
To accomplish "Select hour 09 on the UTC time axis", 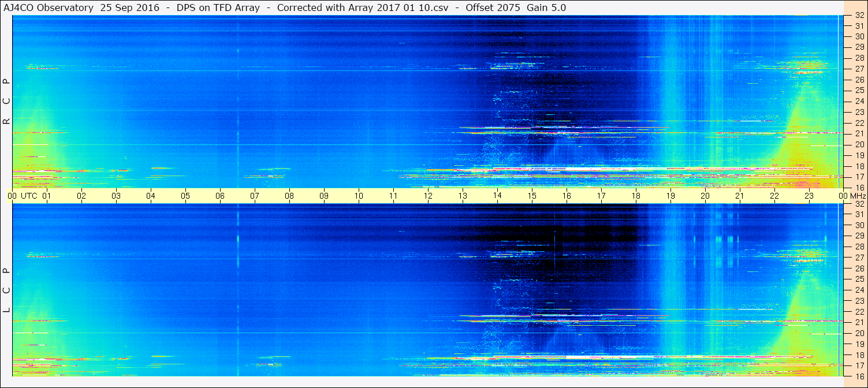I will [x=324, y=196].
